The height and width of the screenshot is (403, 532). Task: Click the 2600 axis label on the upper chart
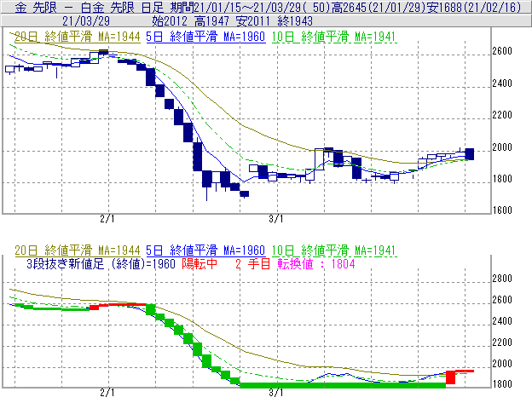click(x=502, y=51)
